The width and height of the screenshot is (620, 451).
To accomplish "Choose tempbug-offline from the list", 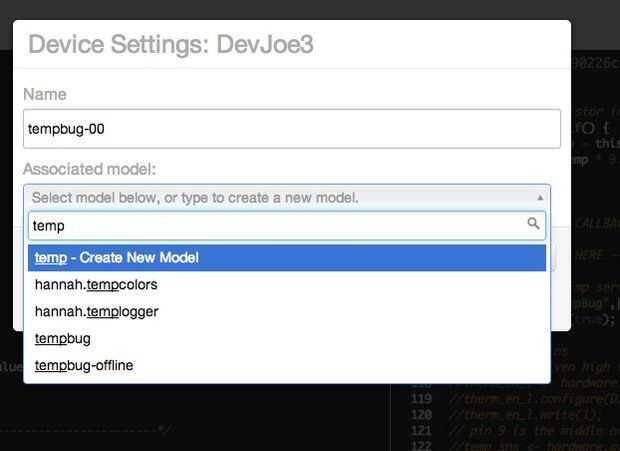I will click(x=84, y=366).
